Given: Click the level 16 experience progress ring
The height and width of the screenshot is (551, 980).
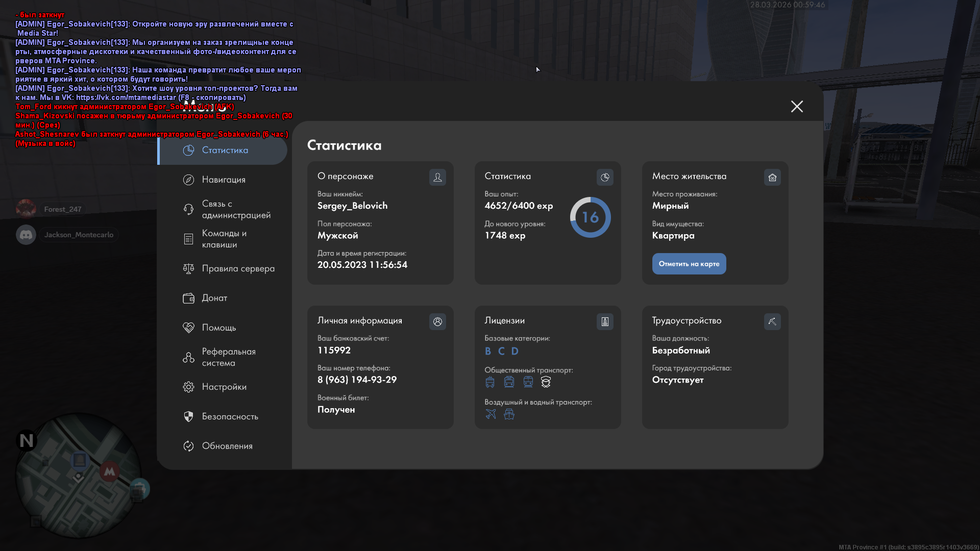Looking at the screenshot, I should [590, 217].
